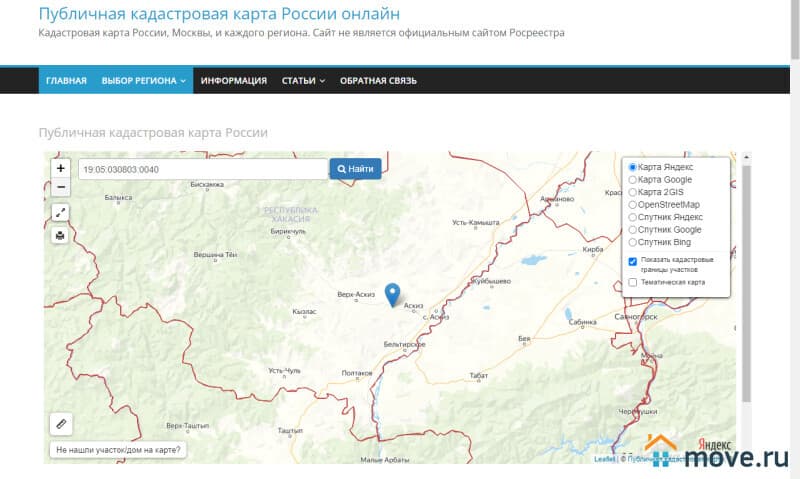Image resolution: width=800 pixels, height=479 pixels.
Task: Expand Статьи dropdown menu
Action: click(303, 81)
